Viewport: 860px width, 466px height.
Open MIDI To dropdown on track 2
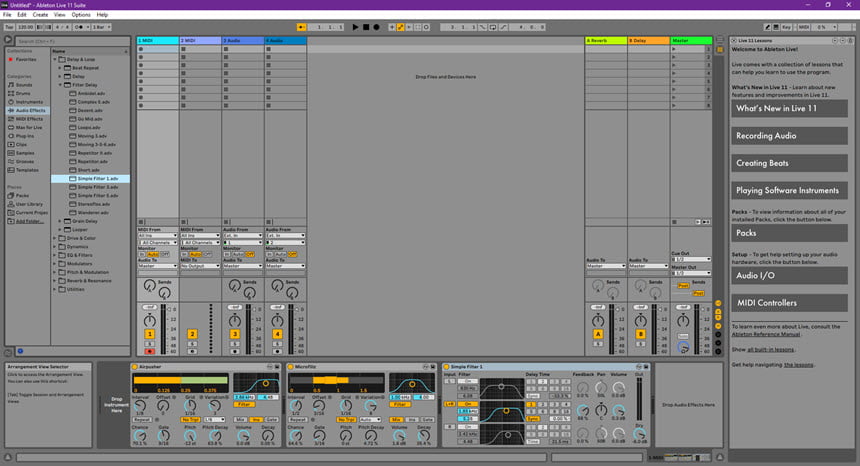click(200, 266)
